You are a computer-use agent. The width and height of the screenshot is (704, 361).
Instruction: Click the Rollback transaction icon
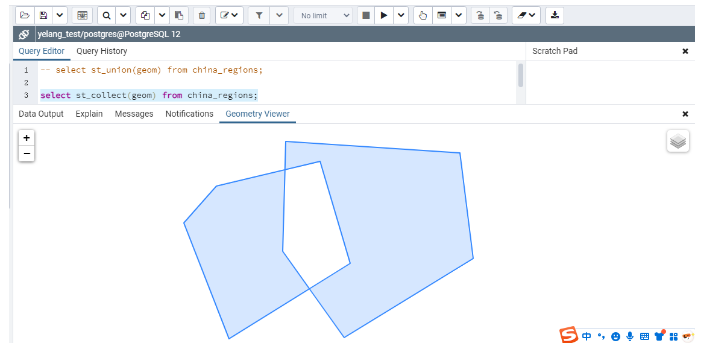[x=498, y=15]
